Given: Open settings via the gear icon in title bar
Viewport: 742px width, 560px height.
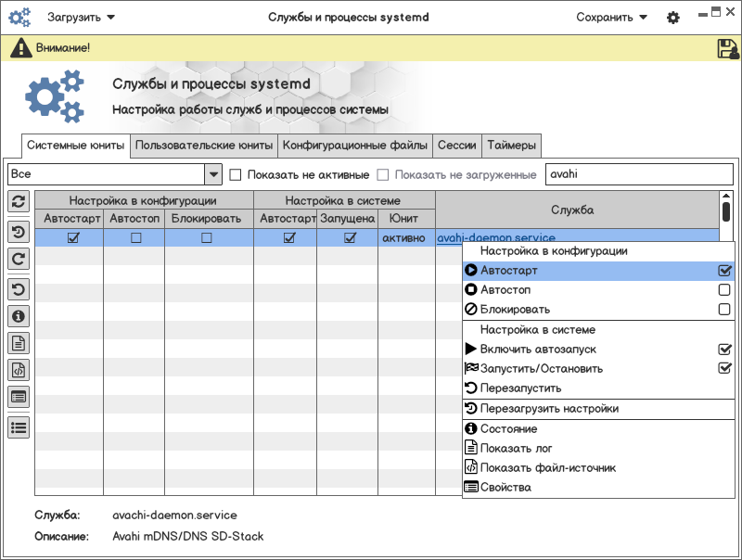Looking at the screenshot, I should coord(673,18).
